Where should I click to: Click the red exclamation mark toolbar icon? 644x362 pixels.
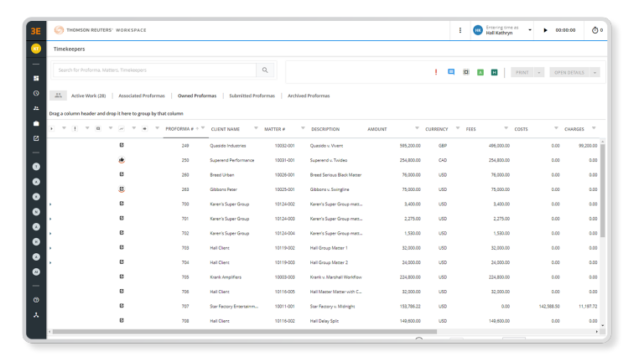click(436, 72)
